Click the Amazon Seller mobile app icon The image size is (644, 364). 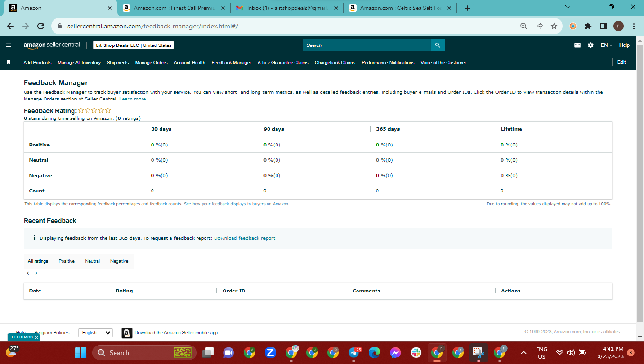[127, 333]
